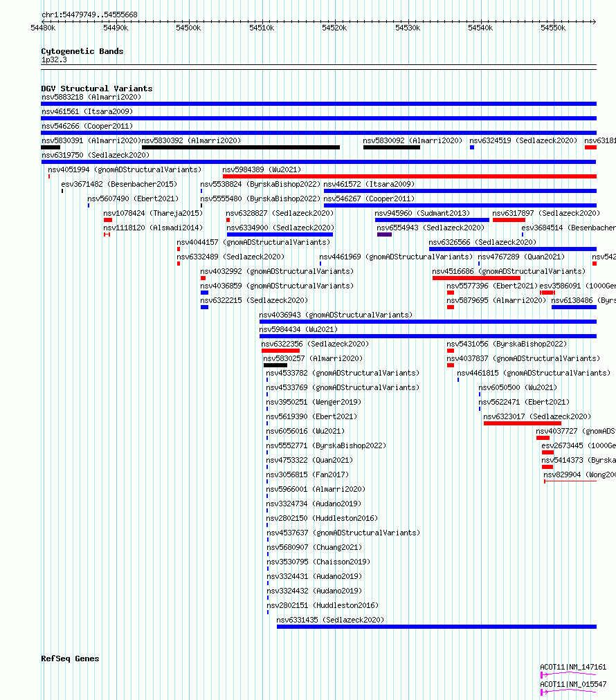Select nsv5431056 (ByrskaBishop2022) label
Image resolution: width=616 pixels, height=700 pixels.
(507, 344)
